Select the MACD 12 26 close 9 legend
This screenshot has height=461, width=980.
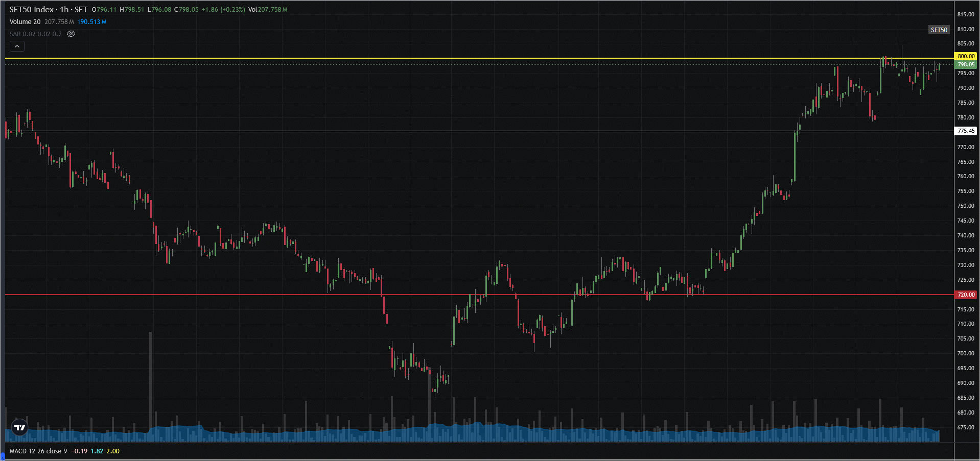coord(38,451)
